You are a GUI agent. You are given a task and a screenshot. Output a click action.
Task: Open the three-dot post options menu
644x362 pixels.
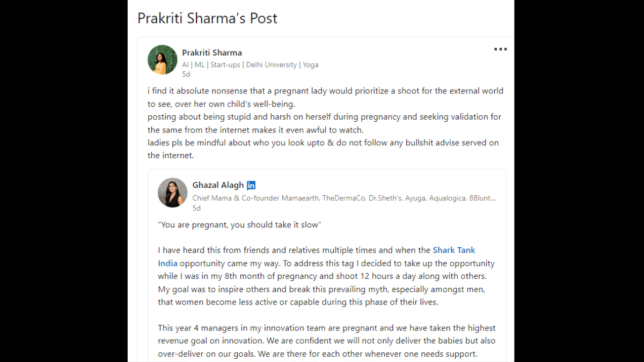500,49
